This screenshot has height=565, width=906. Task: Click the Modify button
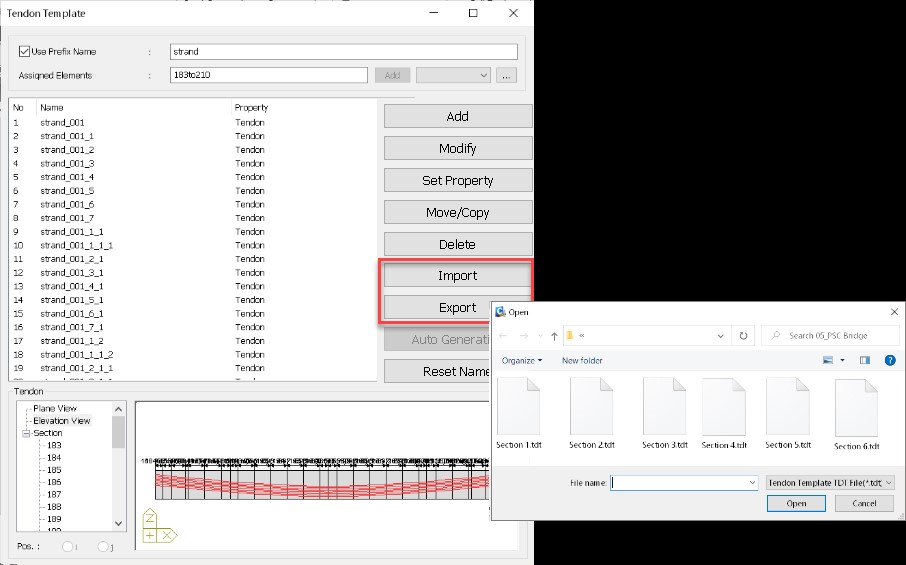(458, 148)
